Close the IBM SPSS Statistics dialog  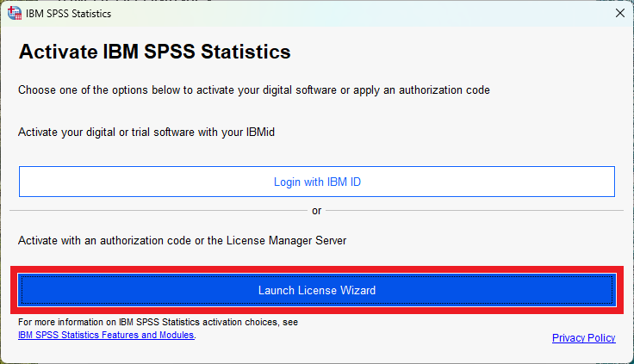[x=620, y=13]
